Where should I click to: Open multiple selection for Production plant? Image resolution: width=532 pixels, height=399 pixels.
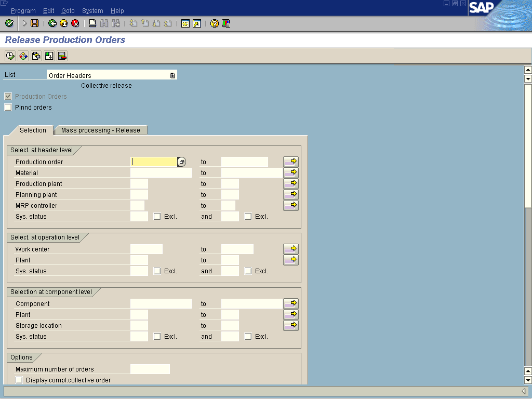click(291, 183)
